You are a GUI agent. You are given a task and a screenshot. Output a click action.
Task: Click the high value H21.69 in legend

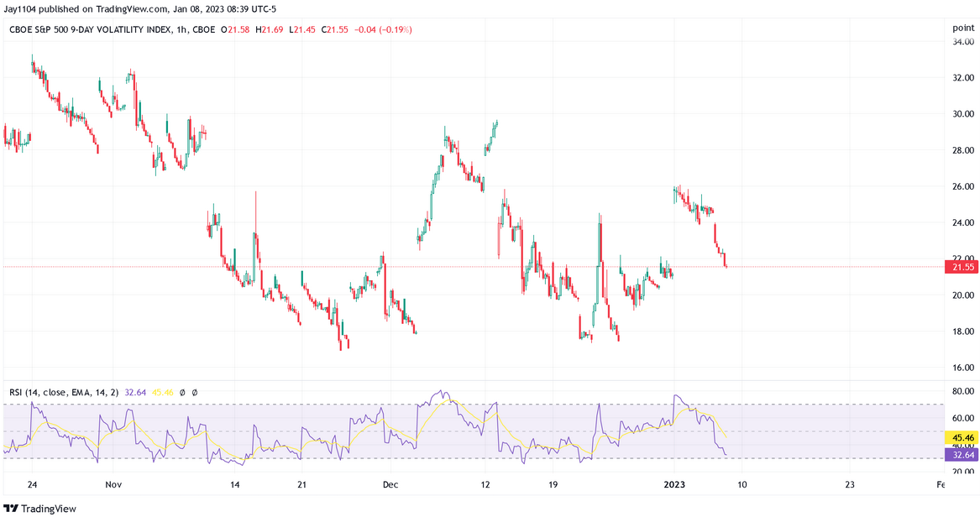pos(270,29)
